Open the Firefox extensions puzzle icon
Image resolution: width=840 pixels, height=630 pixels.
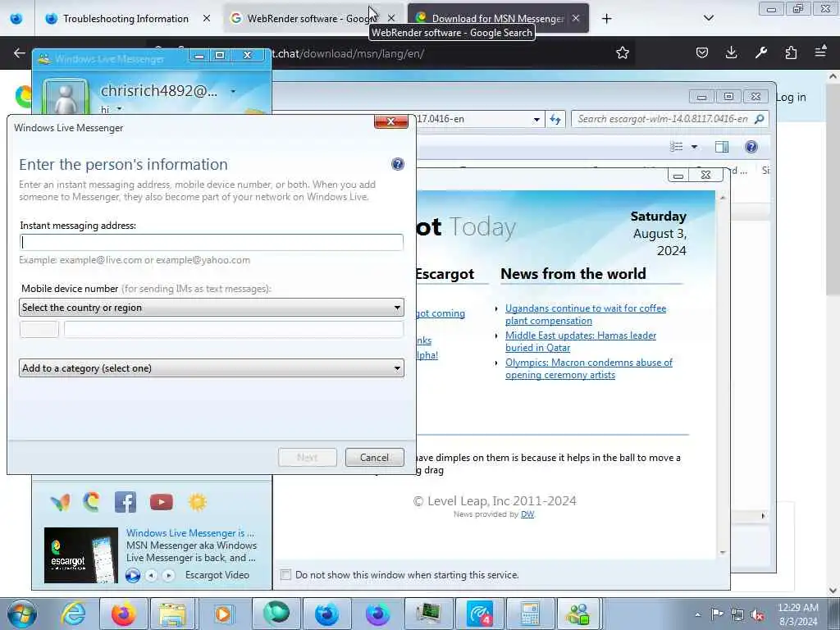791,52
